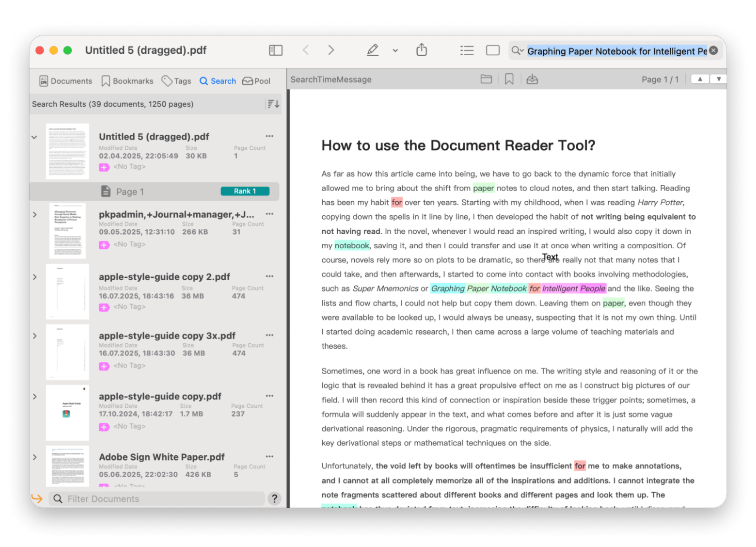Select the annotation pen tool
Screen dimensions: 756x547
372,50
